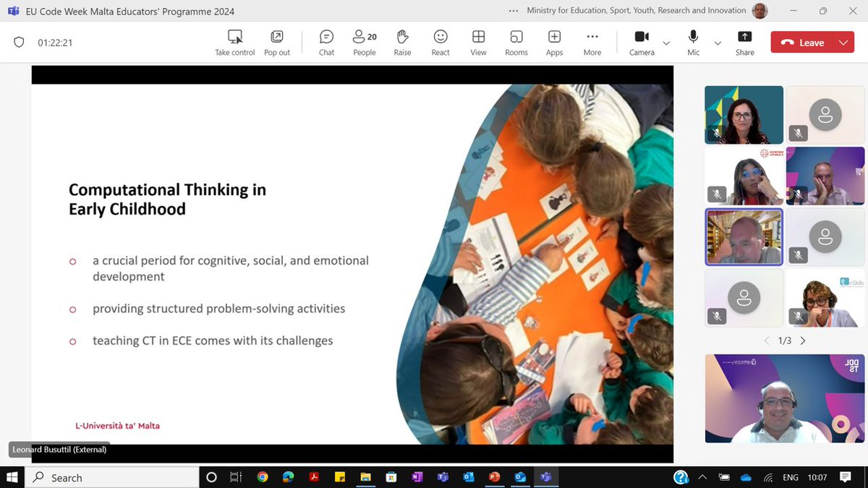The image size is (868, 488).
Task: Open the View menu
Action: click(x=478, y=42)
